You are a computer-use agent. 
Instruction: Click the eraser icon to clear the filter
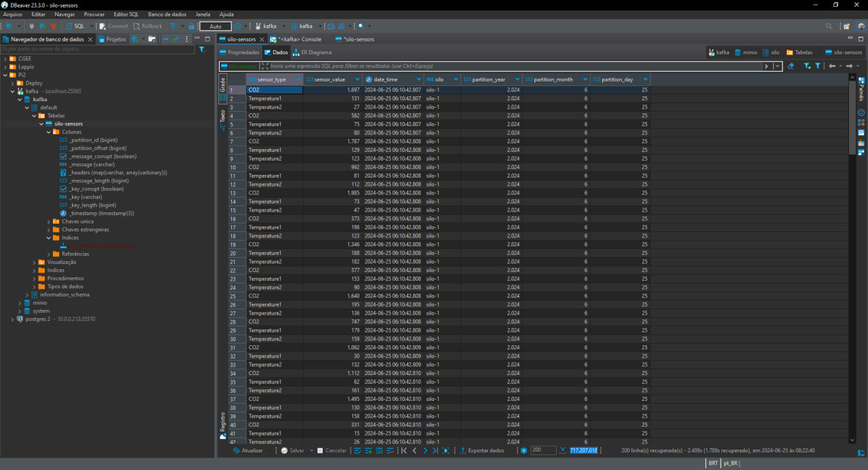click(x=791, y=66)
